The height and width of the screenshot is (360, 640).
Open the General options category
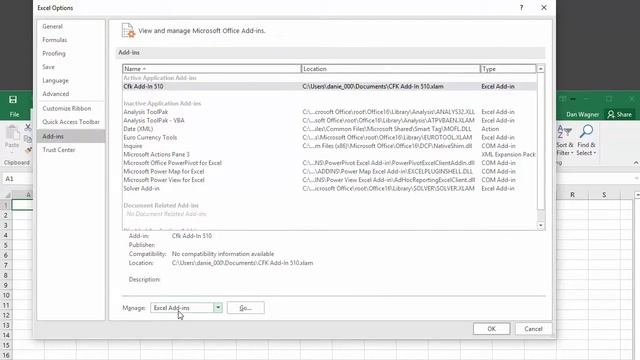[x=53, y=27]
